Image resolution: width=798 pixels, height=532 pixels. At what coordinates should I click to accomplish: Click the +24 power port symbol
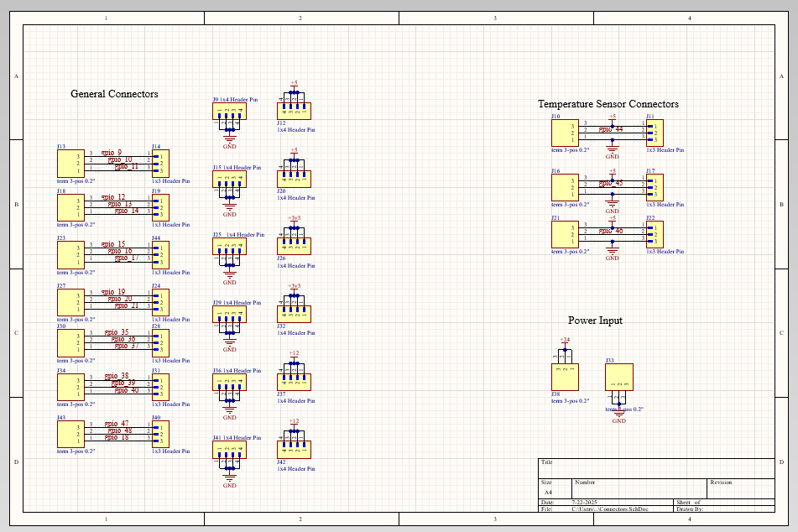tap(565, 341)
